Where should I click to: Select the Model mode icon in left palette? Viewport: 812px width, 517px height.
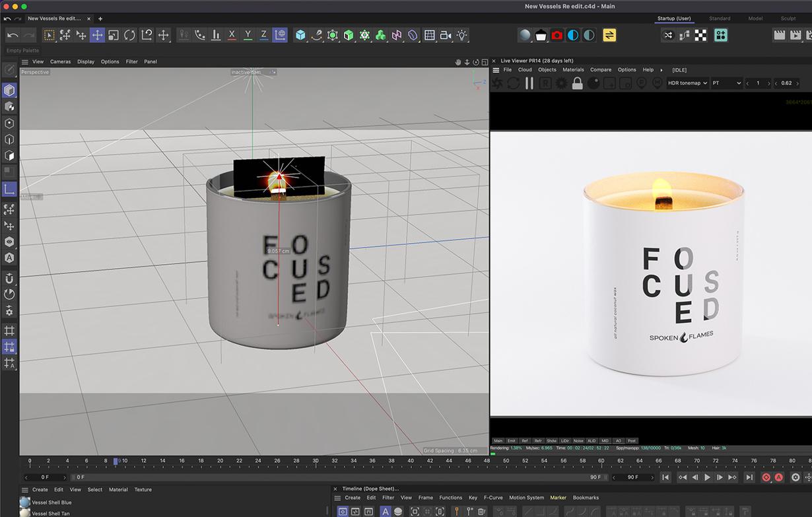point(9,90)
